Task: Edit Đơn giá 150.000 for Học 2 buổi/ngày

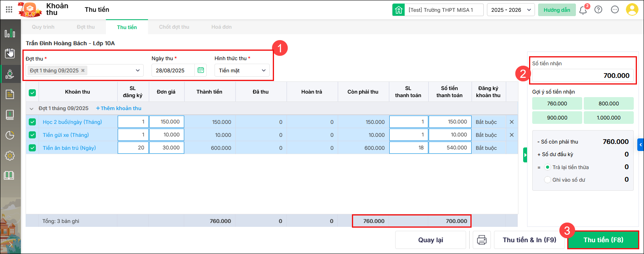Action: 167,122
